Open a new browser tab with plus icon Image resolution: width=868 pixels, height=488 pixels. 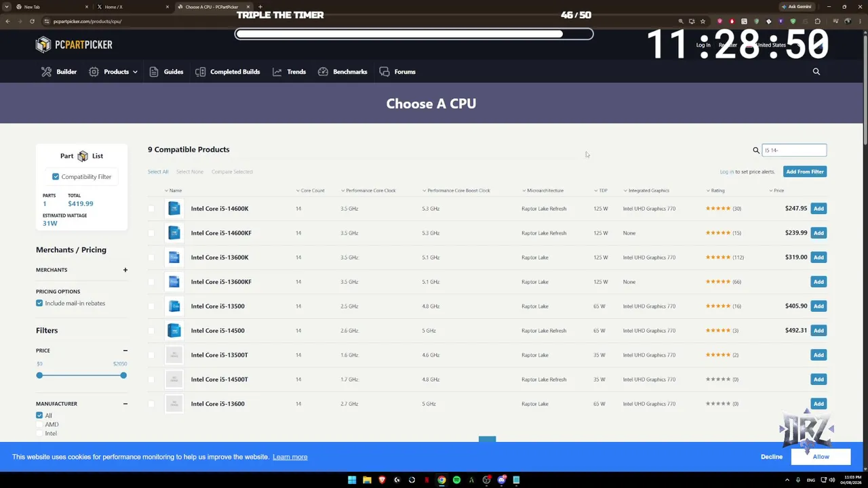260,7
